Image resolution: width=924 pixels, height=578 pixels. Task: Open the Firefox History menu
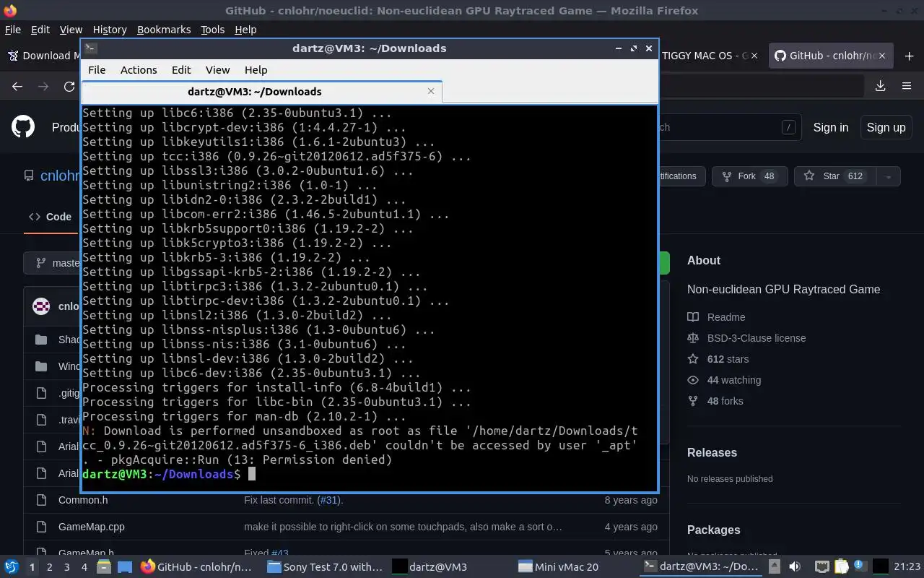110,30
